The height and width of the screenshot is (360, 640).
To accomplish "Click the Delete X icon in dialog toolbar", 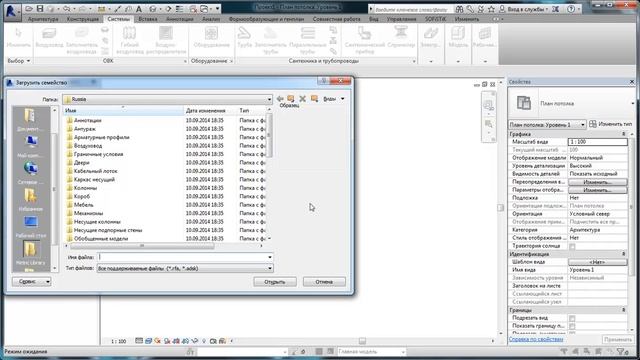I will pos(302,99).
